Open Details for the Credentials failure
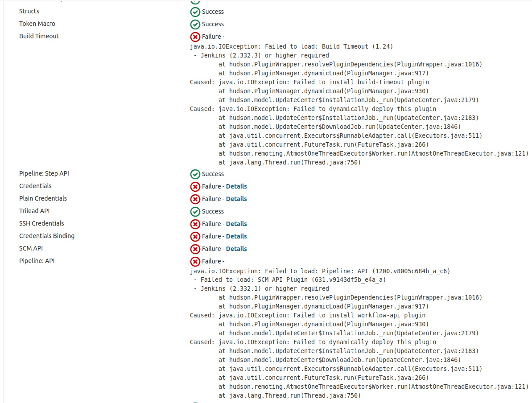This screenshot has width=532, height=403. (x=236, y=186)
